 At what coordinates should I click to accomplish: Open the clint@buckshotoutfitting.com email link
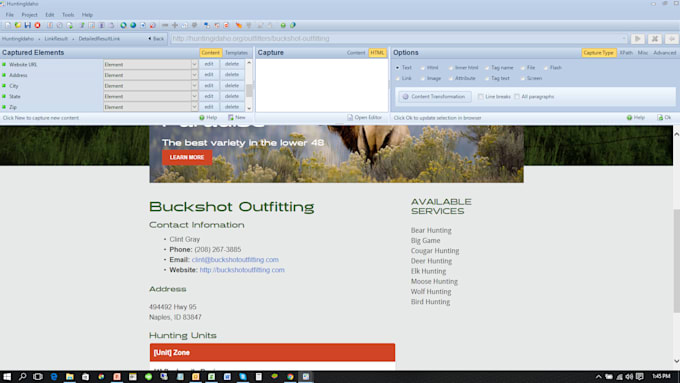(x=235, y=260)
